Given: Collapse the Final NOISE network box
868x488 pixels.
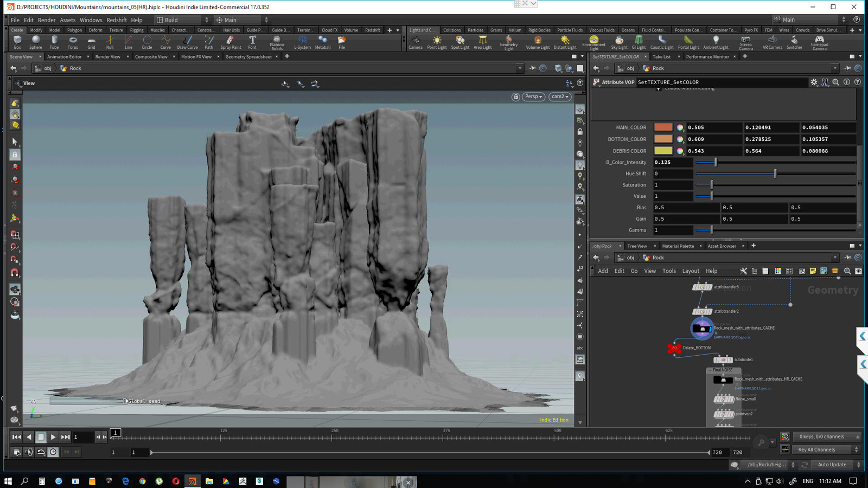Looking at the screenshot, I should click(711, 370).
